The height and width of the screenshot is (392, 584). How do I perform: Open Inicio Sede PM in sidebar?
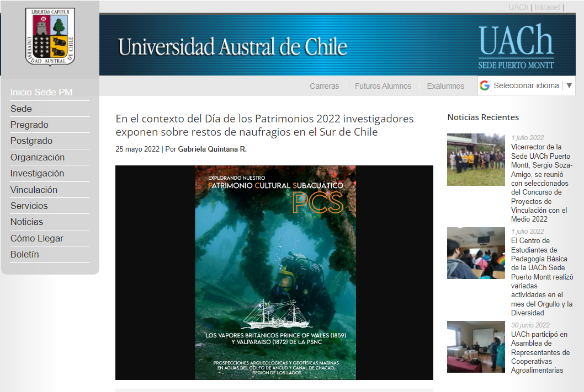[41, 92]
